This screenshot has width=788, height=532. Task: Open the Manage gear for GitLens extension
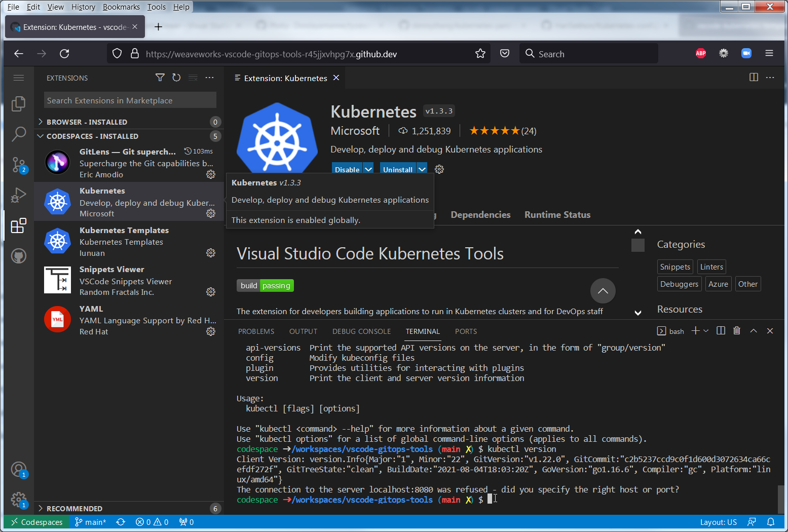click(211, 174)
